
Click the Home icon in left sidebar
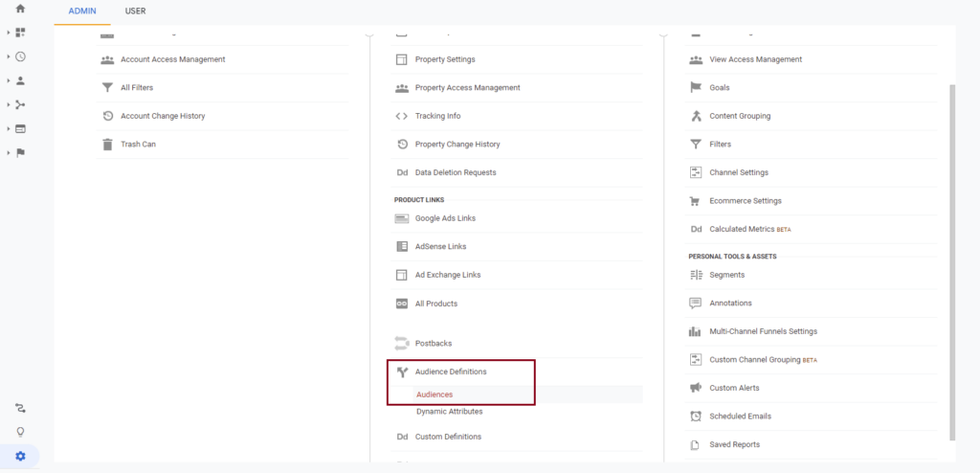tap(20, 9)
